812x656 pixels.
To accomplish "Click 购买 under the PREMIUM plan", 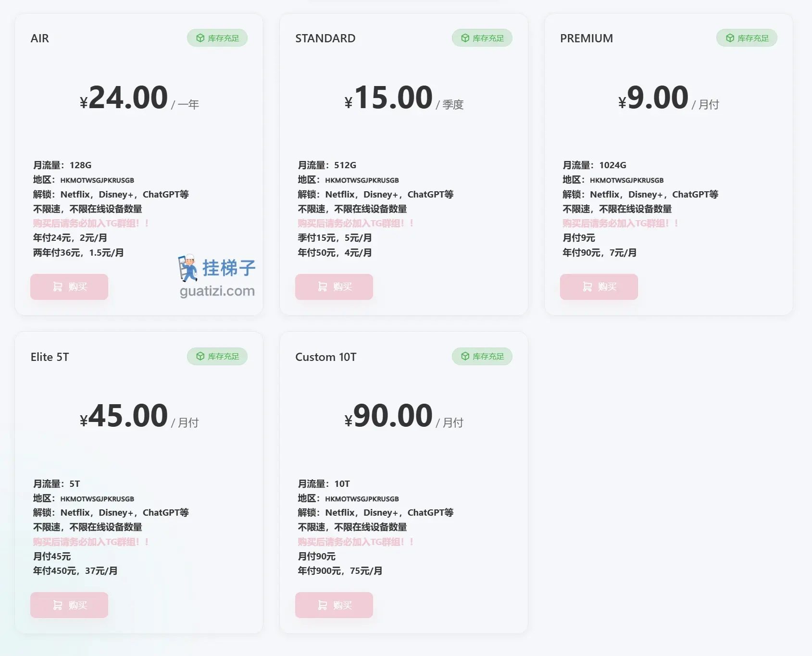I will point(599,286).
